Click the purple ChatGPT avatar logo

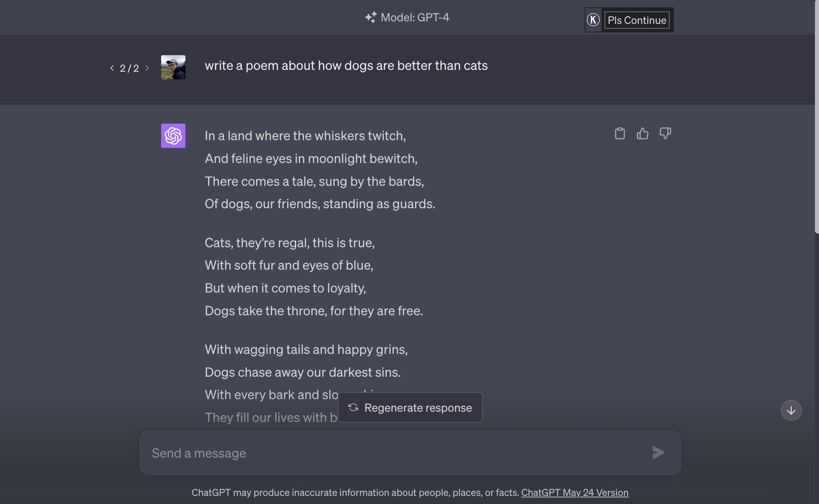click(x=173, y=136)
